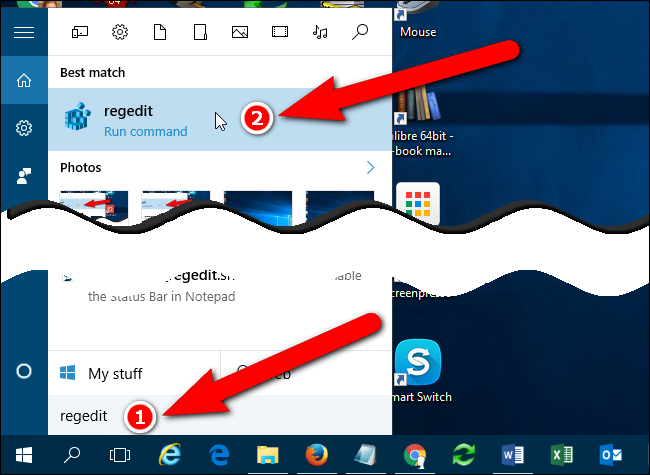The width and height of the screenshot is (650, 475).
Task: Click the regedit search input box
Action: pyautogui.click(x=220, y=415)
